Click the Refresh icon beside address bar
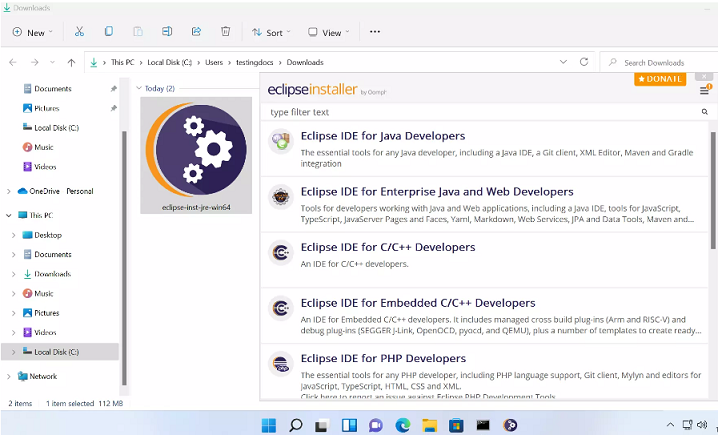718x435 pixels. [x=585, y=62]
